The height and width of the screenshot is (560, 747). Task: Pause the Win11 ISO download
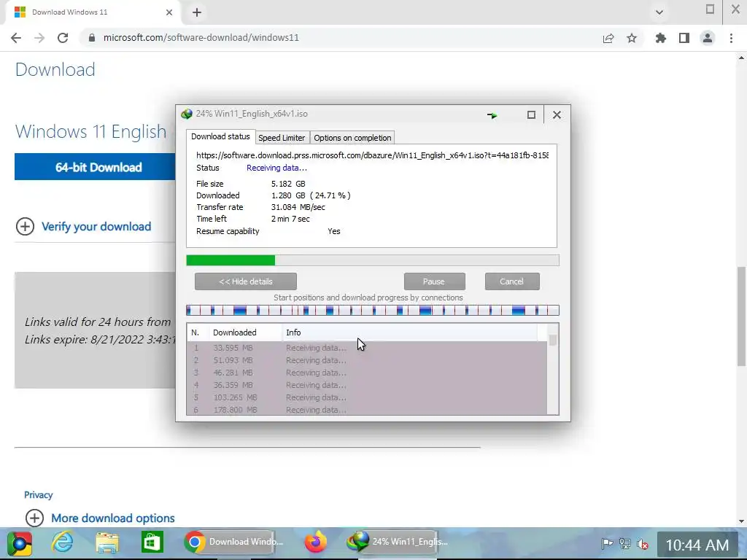(435, 281)
